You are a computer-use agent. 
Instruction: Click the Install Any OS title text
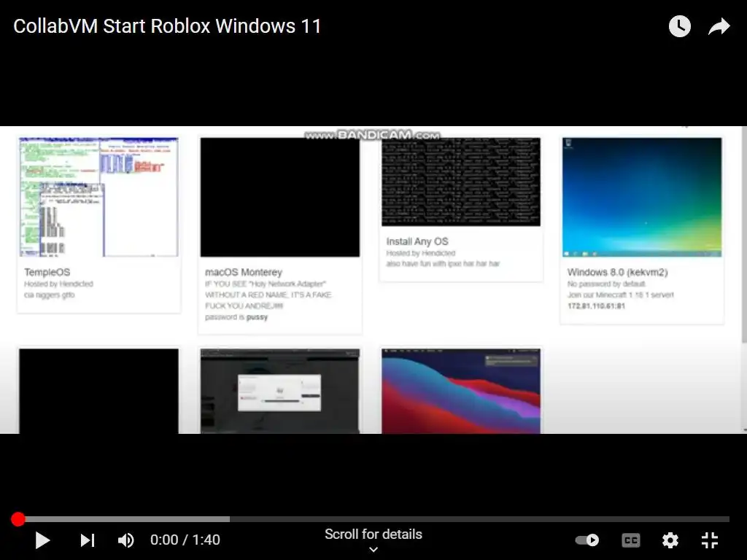(417, 242)
